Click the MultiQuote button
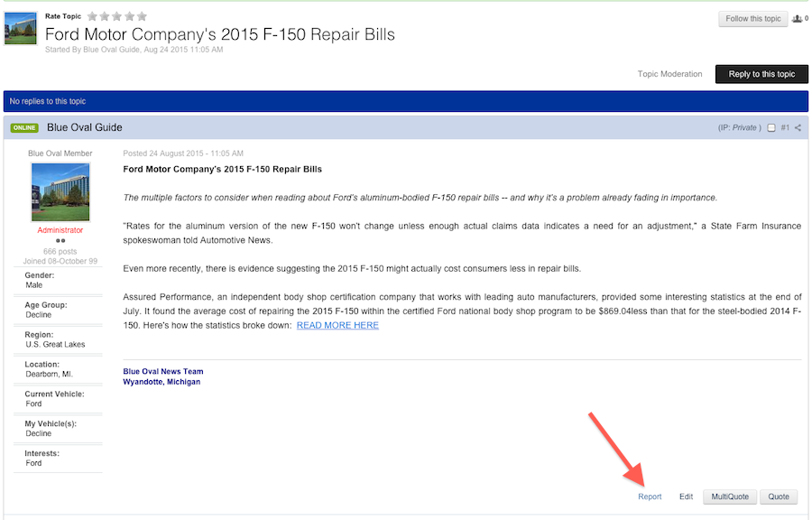This screenshot has height=520, width=812. pyautogui.click(x=730, y=497)
